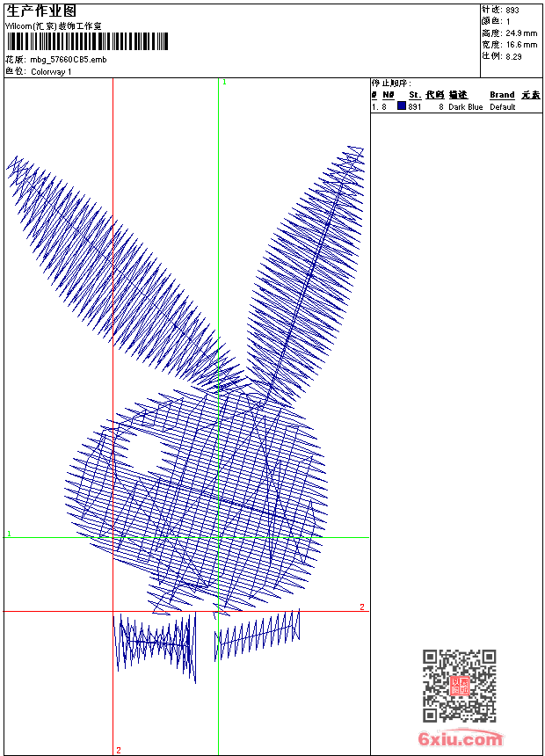Click the stitch count value 893
545x756 pixels.
[512, 11]
